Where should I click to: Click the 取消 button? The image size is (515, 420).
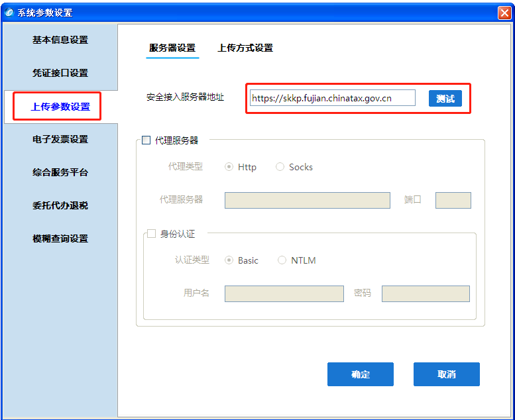point(447,374)
